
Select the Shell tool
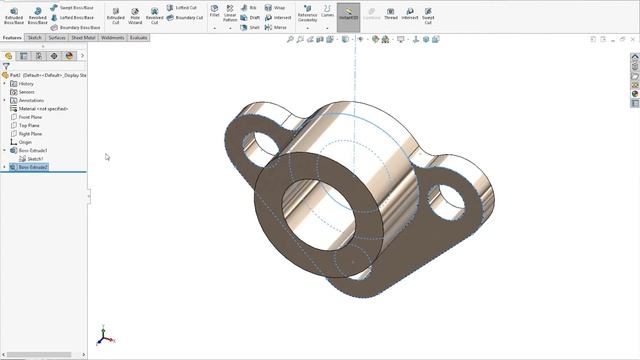point(250,27)
